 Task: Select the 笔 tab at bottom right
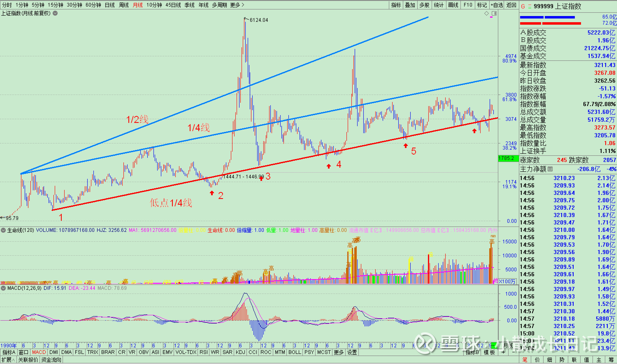pos(525,360)
